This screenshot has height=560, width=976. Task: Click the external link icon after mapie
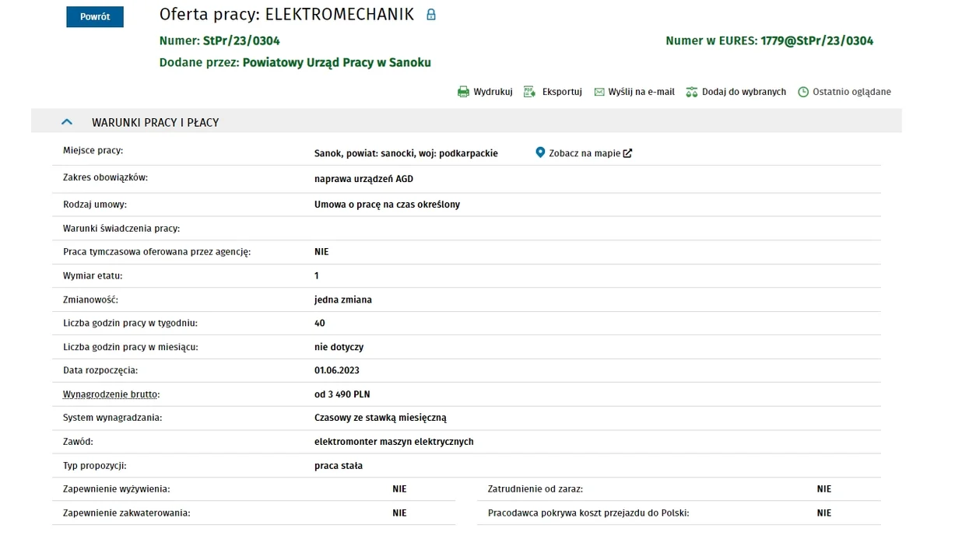coord(627,153)
